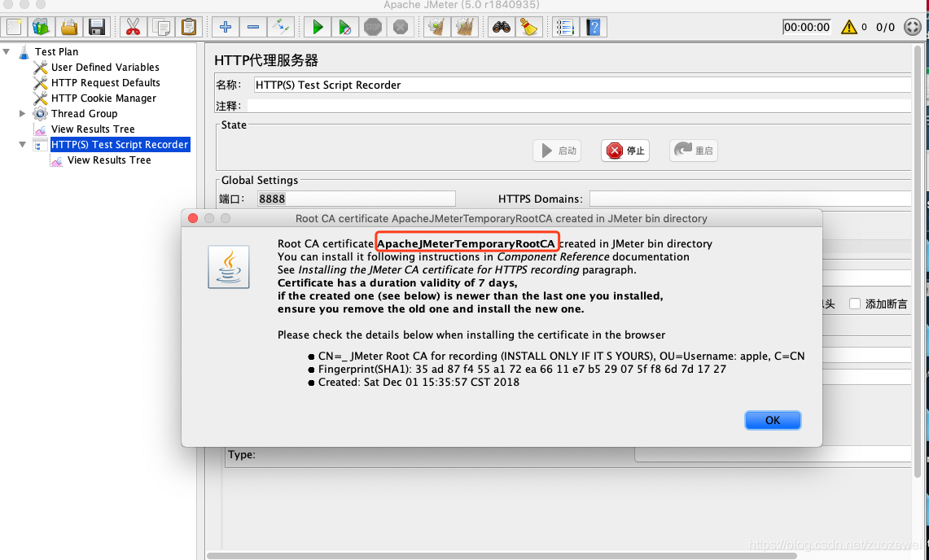Screen dimensions: 929x560
Task: Click the New test plan icon
Action: (x=14, y=27)
